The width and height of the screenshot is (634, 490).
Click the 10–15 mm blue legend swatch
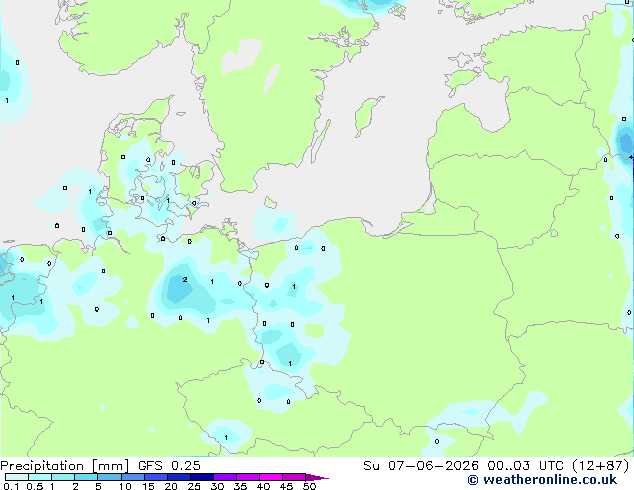(133, 477)
